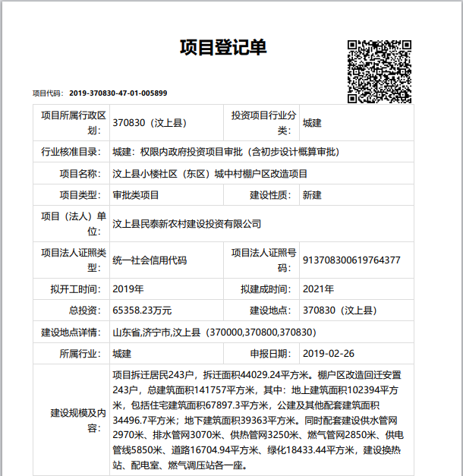
Task: Select license number 913708300619764377
Action: (x=351, y=260)
